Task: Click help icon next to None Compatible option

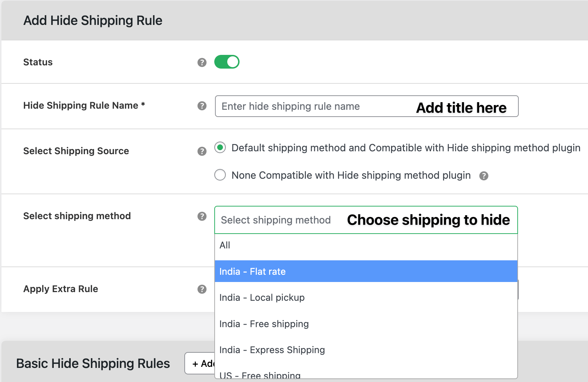Action: point(484,175)
